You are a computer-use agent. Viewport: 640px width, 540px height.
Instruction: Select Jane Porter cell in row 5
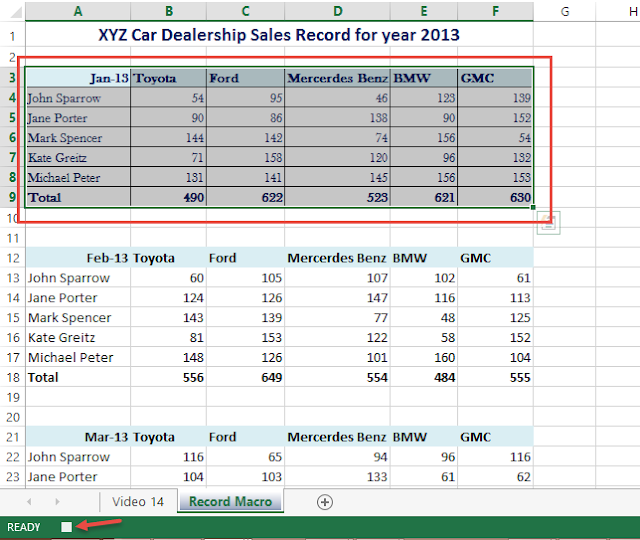[x=78, y=118]
